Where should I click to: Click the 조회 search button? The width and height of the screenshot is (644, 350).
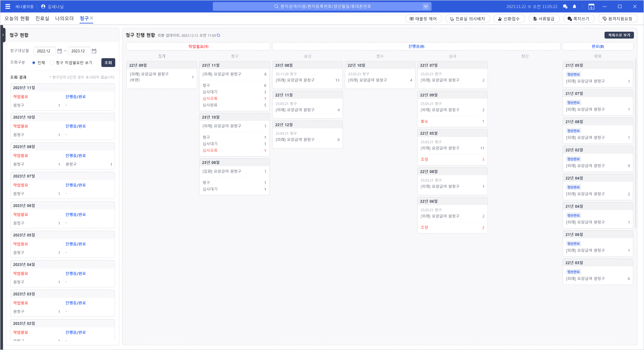108,63
